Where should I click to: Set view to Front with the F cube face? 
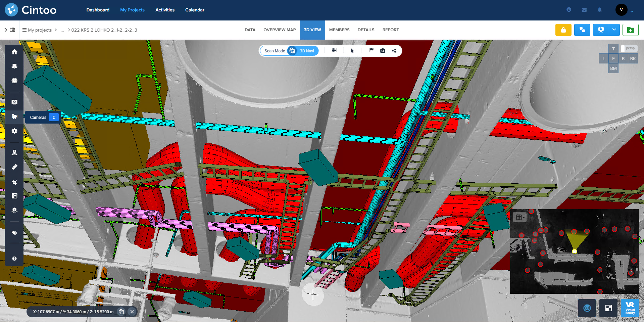[x=613, y=58]
